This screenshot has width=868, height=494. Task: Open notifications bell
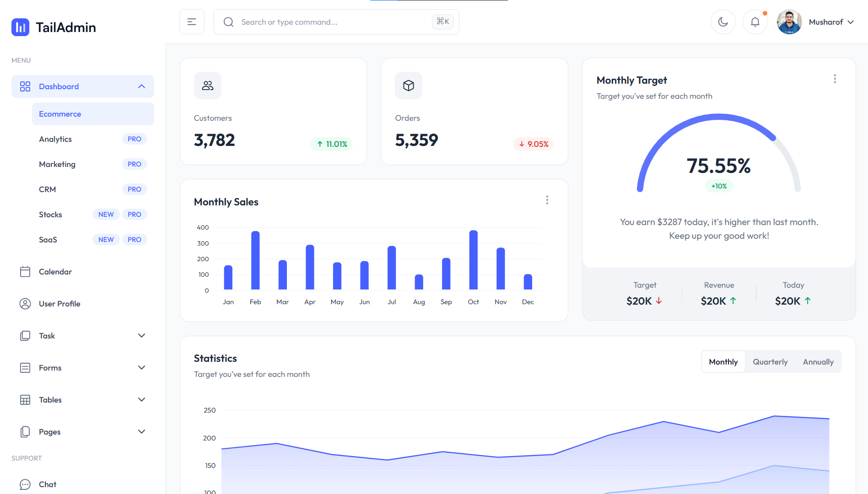755,22
